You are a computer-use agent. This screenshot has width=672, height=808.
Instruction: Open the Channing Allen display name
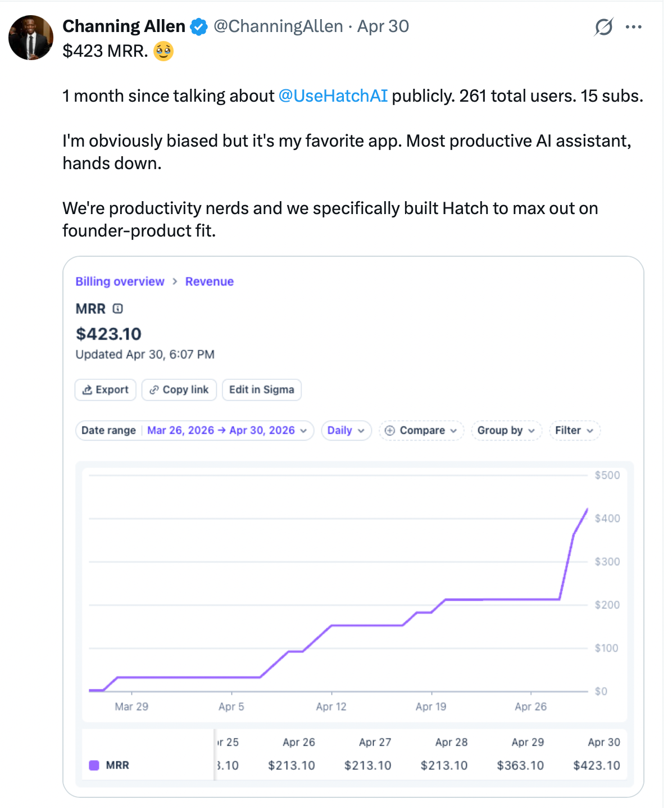pos(124,26)
